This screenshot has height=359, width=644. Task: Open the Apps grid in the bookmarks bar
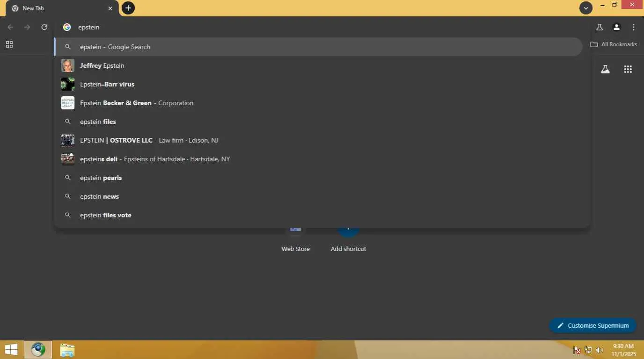tap(9, 44)
